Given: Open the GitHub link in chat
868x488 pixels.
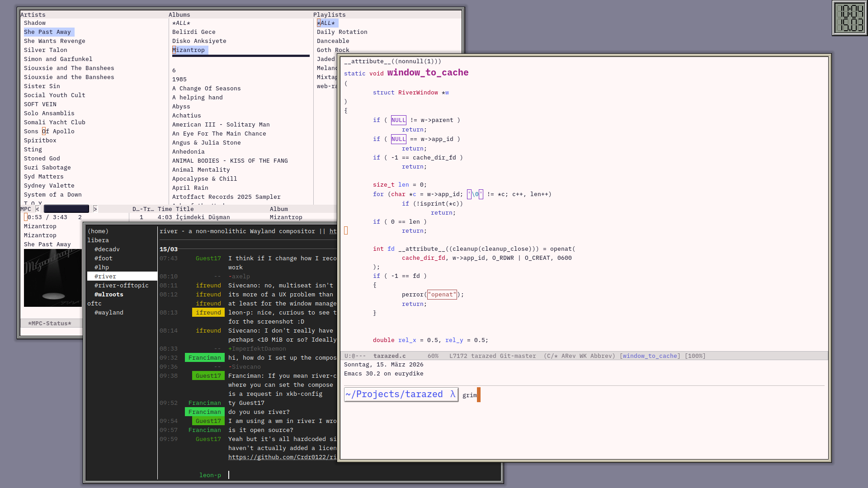Looking at the screenshot, I should click(x=282, y=457).
